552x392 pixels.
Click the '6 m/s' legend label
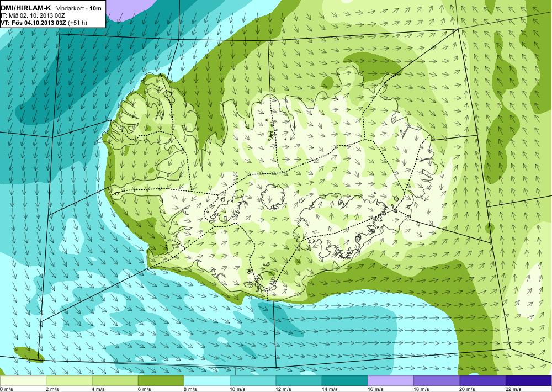tap(145, 389)
